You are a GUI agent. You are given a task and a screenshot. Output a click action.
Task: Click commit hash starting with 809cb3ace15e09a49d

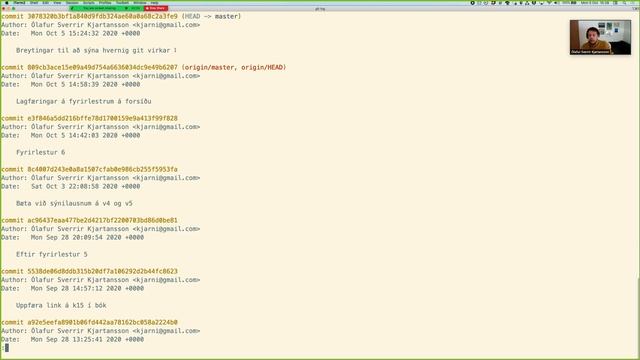click(102, 67)
